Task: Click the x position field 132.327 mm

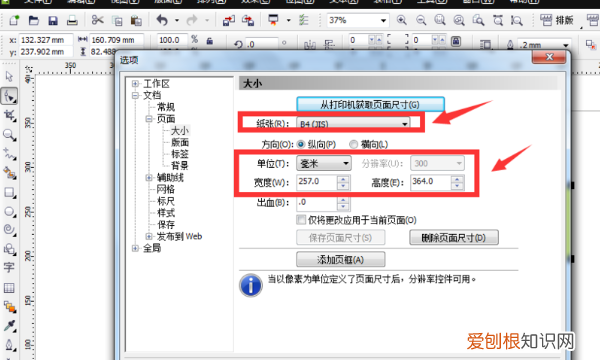Action: (x=46, y=40)
